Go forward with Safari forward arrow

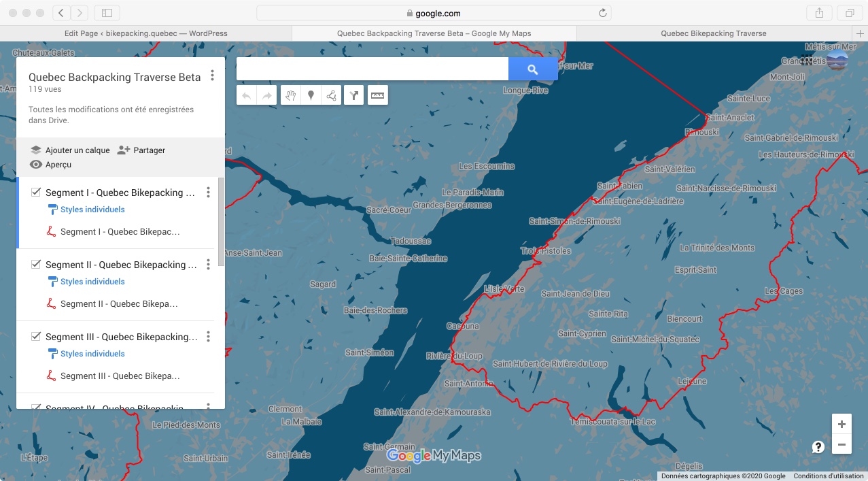[80, 13]
